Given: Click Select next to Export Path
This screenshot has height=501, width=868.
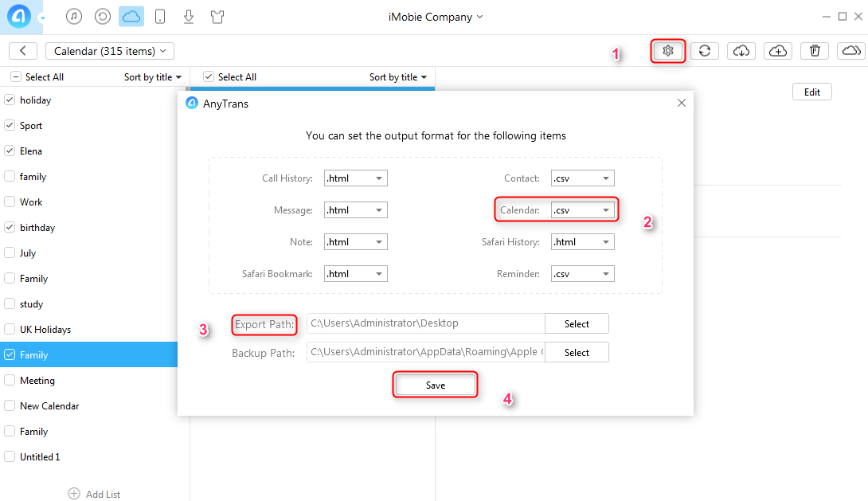Looking at the screenshot, I should point(577,324).
